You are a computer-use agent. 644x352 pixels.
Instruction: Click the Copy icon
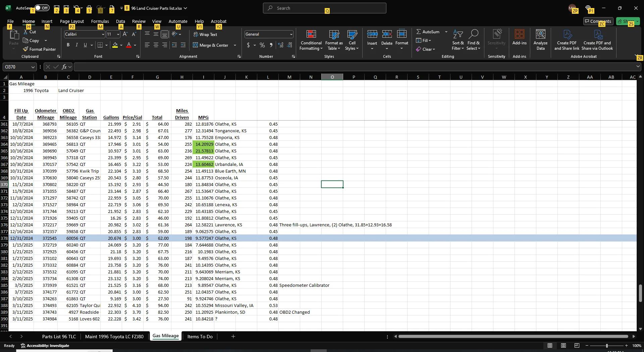(25, 41)
